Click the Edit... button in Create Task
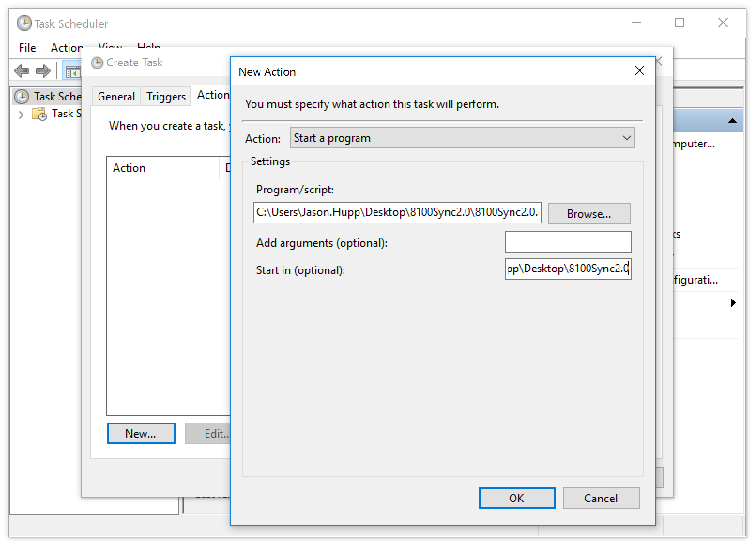 click(208, 433)
